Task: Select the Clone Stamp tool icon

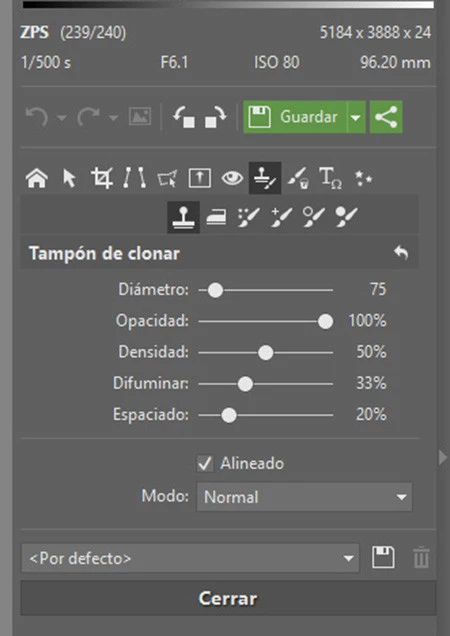Action: coord(183,217)
